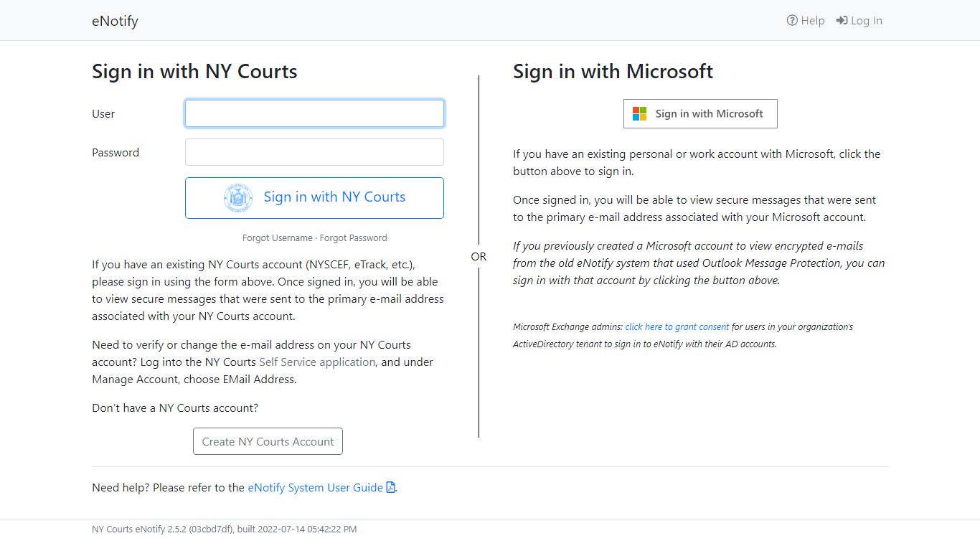Click the Forgot Password link
980x551 pixels.
coord(353,237)
